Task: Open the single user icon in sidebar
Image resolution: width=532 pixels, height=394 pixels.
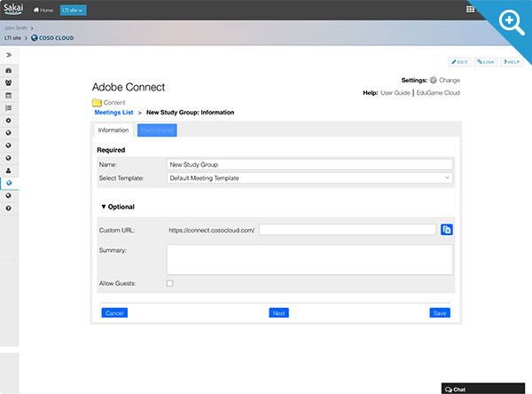Action: (x=9, y=170)
